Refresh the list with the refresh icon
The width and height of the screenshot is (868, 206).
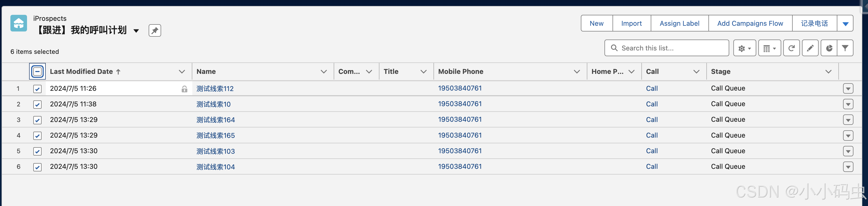tap(792, 48)
